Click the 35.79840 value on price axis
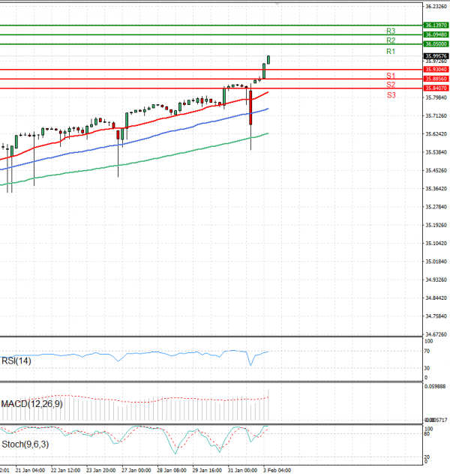The image size is (450, 476). pos(436,97)
